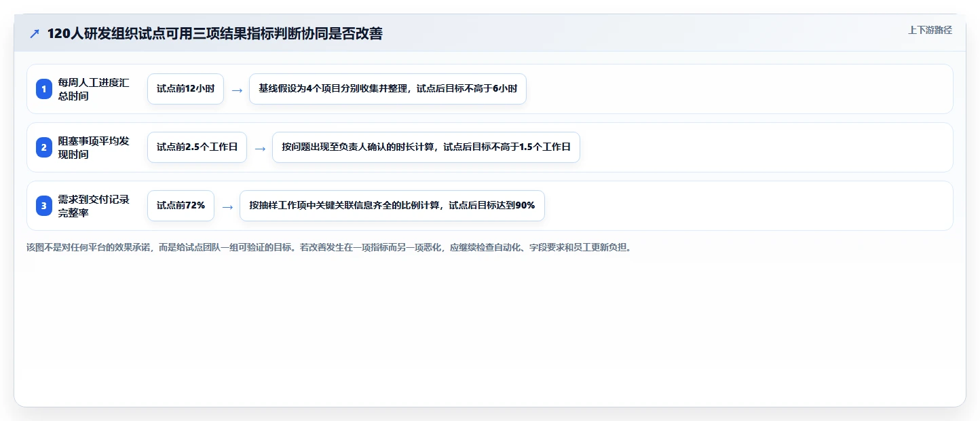
Task: Click the 试点前2.5个工作日 chip
Action: pyautogui.click(x=197, y=147)
